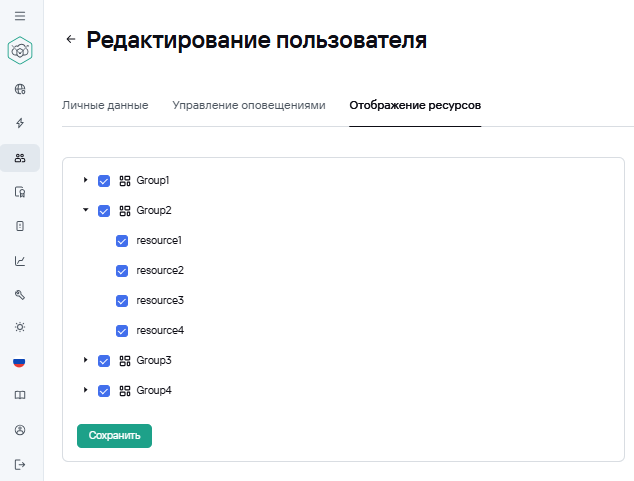Select the users icon in sidebar
Screen dimensions: 634x481
coord(20,158)
